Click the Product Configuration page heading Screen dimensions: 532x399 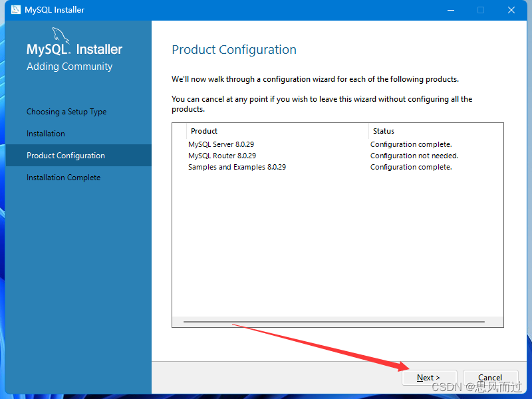tap(234, 49)
